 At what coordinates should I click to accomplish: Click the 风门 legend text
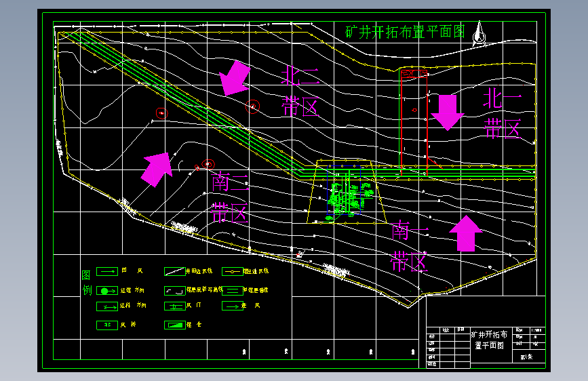pos(194,306)
